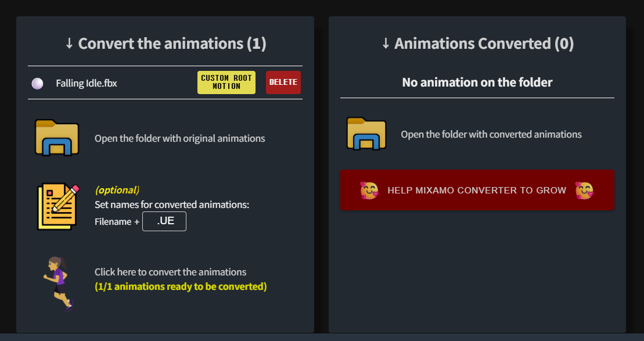Click the purple sphere next to Falling Idle.fbx
The height and width of the screenshot is (341, 644).
click(x=37, y=84)
